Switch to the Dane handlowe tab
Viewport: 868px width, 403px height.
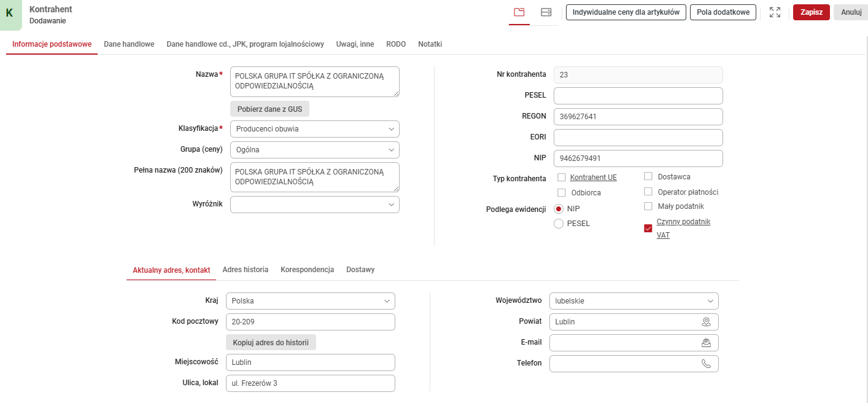(128, 44)
